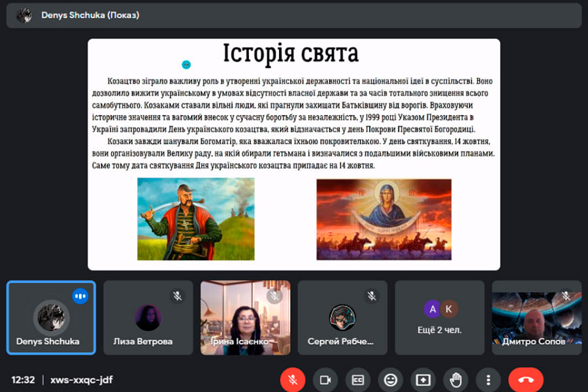Click the speaking indicator on Denys Shchuka tile
588x392 pixels.
click(80, 297)
